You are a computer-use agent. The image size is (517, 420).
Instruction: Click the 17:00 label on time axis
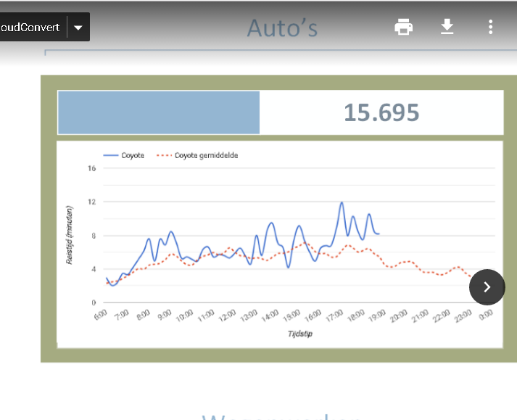(x=334, y=316)
